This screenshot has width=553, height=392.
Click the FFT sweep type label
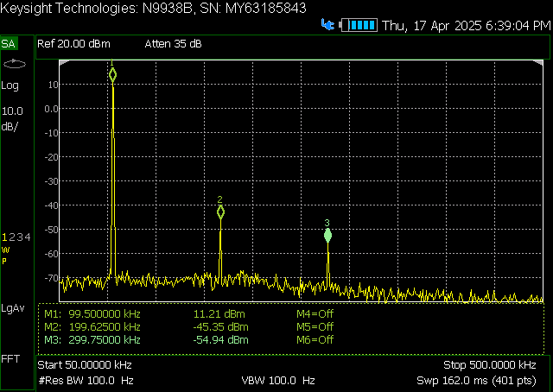point(10,359)
